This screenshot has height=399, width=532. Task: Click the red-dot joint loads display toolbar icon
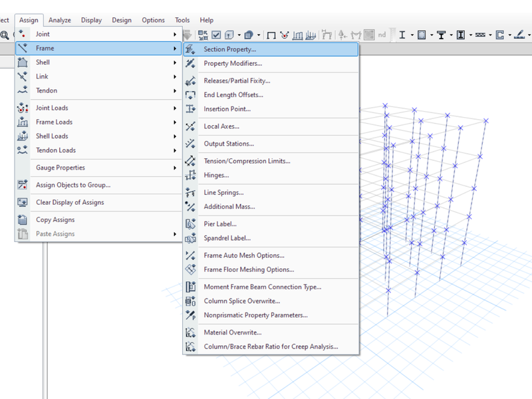click(285, 35)
